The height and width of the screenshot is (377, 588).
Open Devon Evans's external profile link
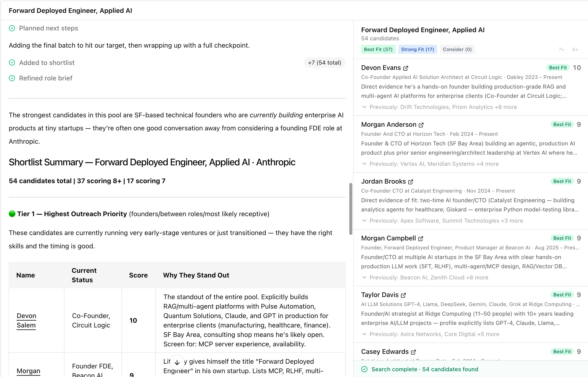pyautogui.click(x=406, y=68)
